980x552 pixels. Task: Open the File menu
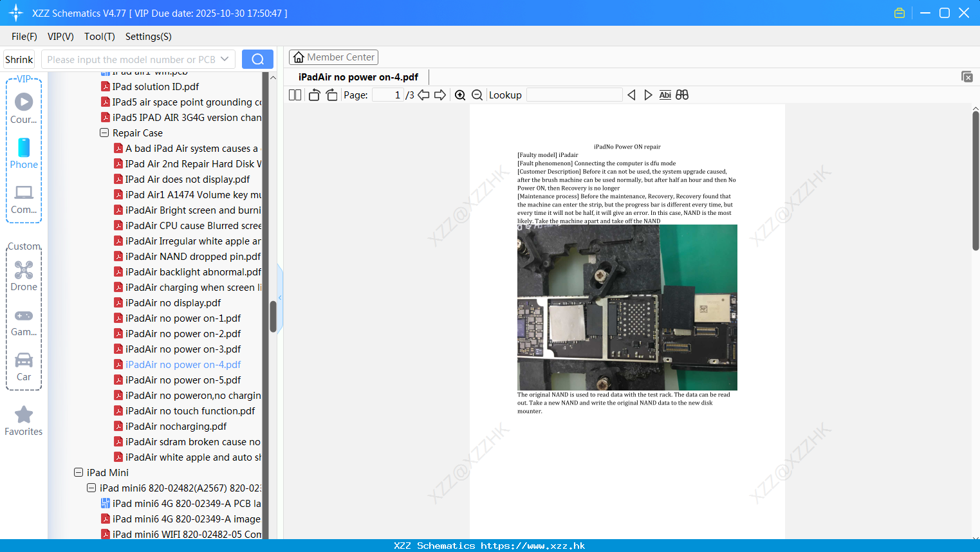point(24,37)
